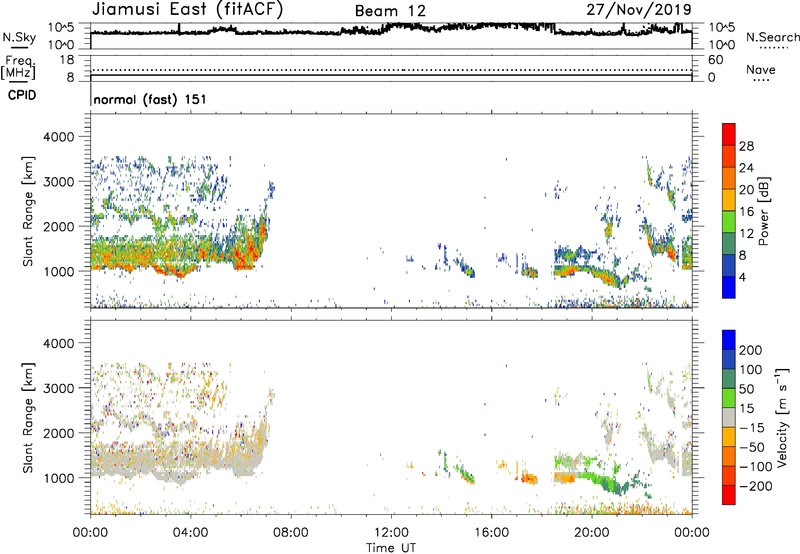Screen dimensions: 800x554
Task: Click the dotted Nave line in the frequency panel
Action: pos(391,70)
